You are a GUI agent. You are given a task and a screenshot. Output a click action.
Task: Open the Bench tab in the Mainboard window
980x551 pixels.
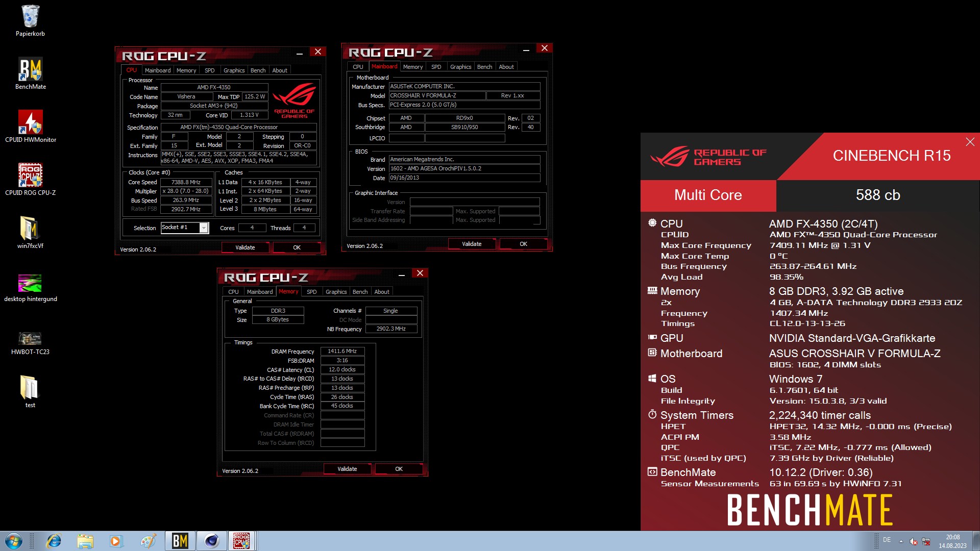pyautogui.click(x=484, y=67)
